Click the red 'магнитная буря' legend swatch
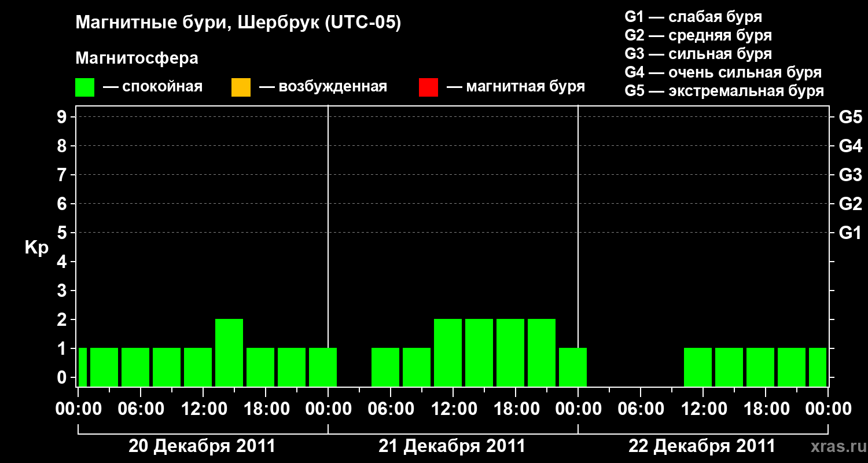This screenshot has width=868, height=463. 428,87
